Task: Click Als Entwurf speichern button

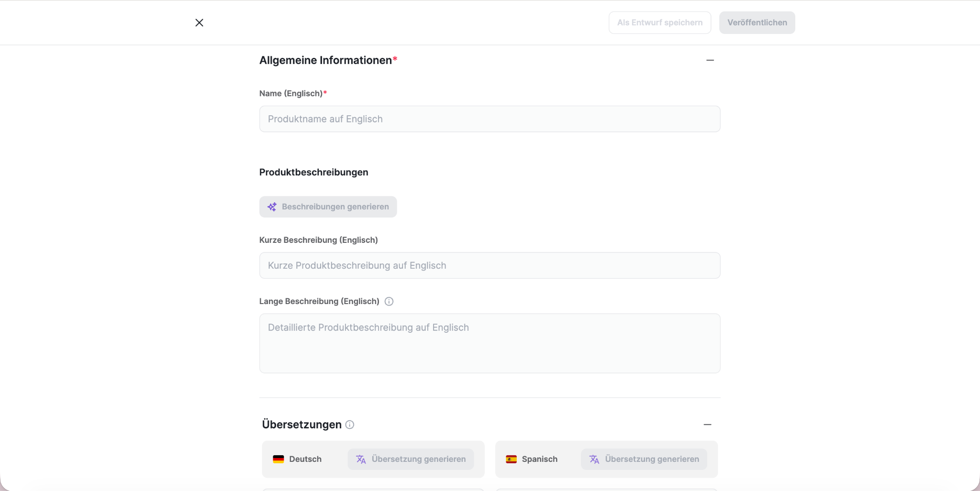Action: pos(660,22)
